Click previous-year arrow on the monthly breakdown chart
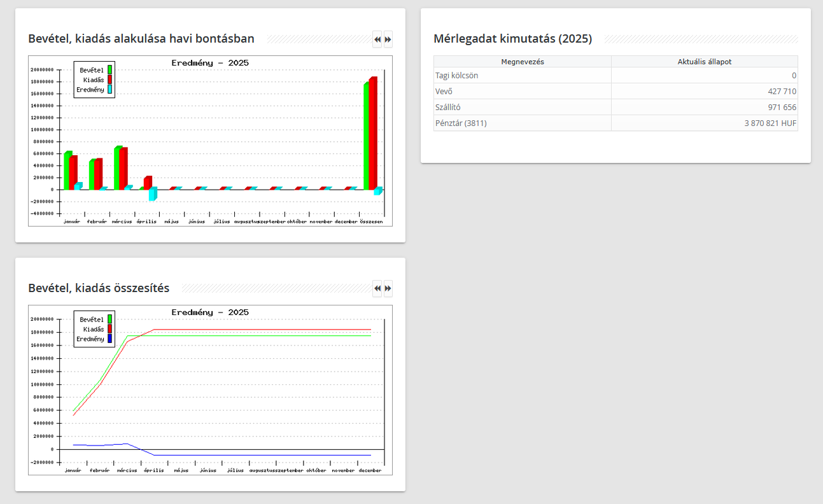Viewport: 823px width, 504px height. [x=377, y=39]
